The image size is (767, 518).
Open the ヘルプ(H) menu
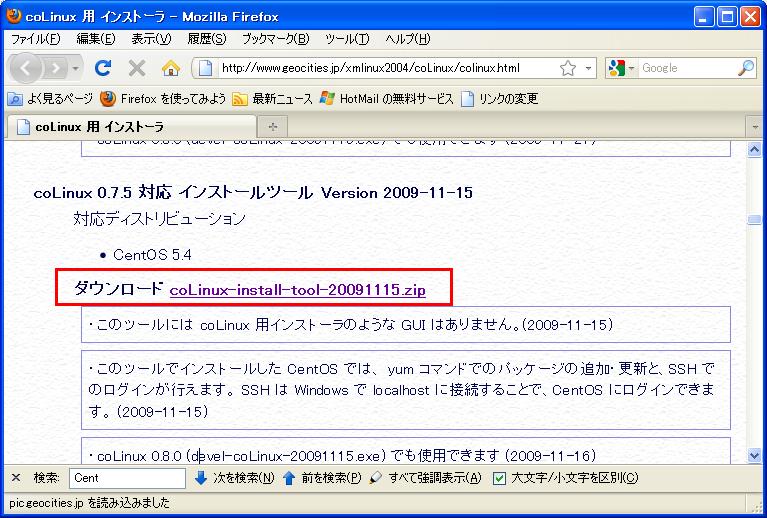[407, 39]
